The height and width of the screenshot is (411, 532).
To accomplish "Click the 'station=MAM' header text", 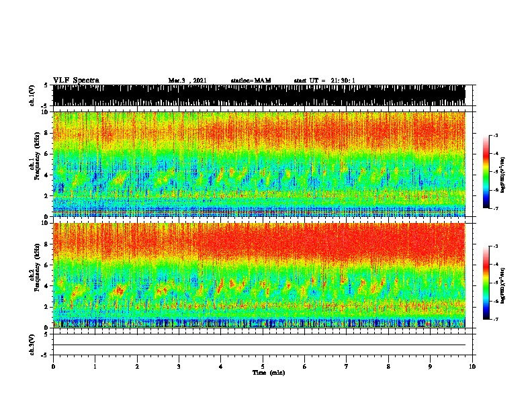I will (251, 81).
